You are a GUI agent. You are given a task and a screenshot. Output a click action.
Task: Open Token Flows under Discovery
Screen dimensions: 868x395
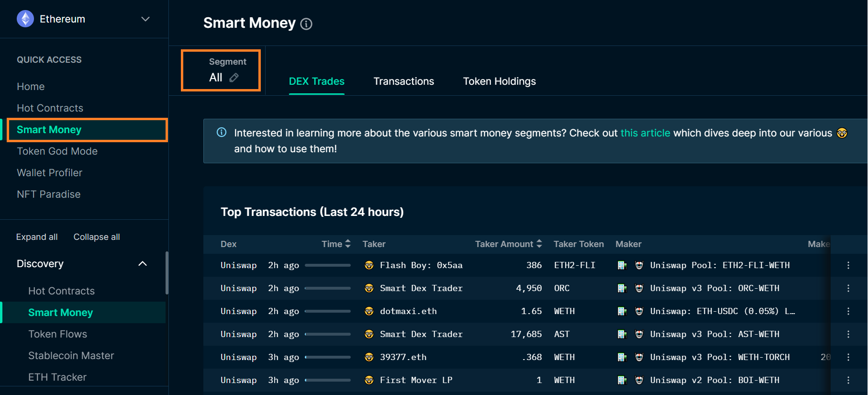tap(58, 334)
